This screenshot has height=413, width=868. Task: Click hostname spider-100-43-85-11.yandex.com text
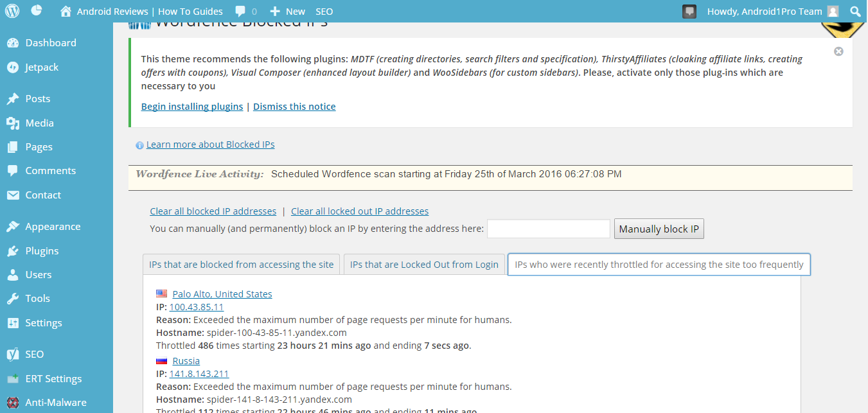coord(276,333)
